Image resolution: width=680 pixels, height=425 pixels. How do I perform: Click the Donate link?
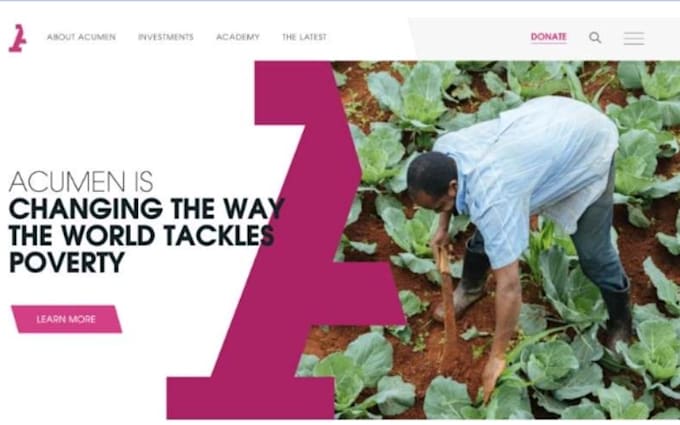pyautogui.click(x=549, y=37)
